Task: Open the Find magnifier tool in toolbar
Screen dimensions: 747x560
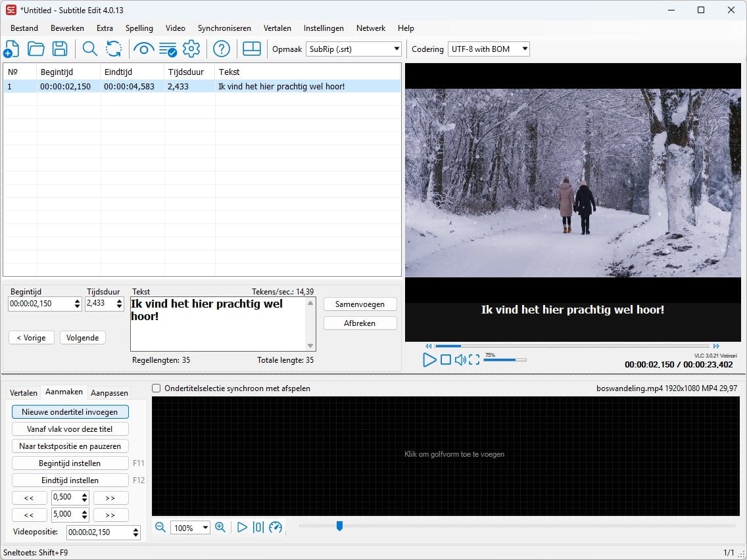Action: 89,49
